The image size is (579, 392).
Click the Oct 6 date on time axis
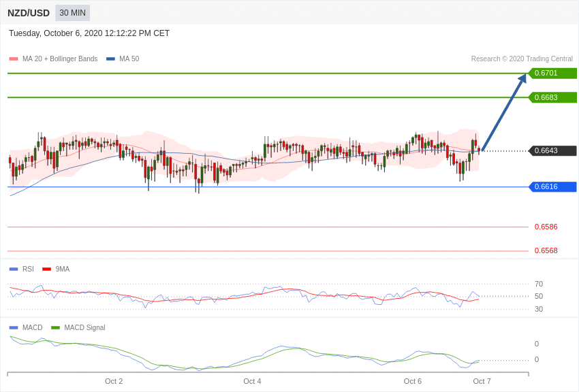point(413,381)
